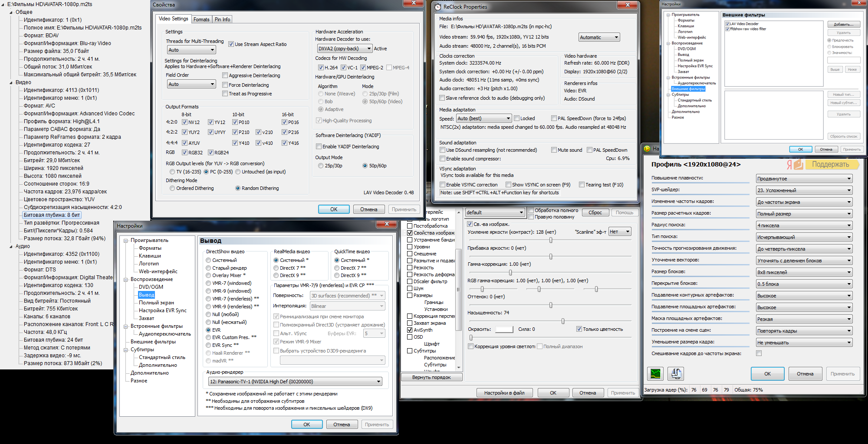Screen dimensions: 868x444
Task: Click the ReClock clock icon in title bar
Action: tap(438, 7)
